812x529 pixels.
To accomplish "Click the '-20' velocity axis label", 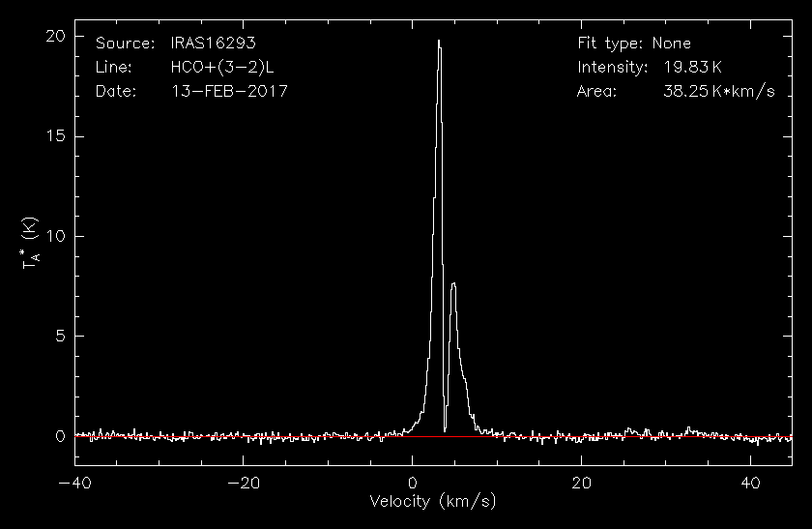I will 244,484.
